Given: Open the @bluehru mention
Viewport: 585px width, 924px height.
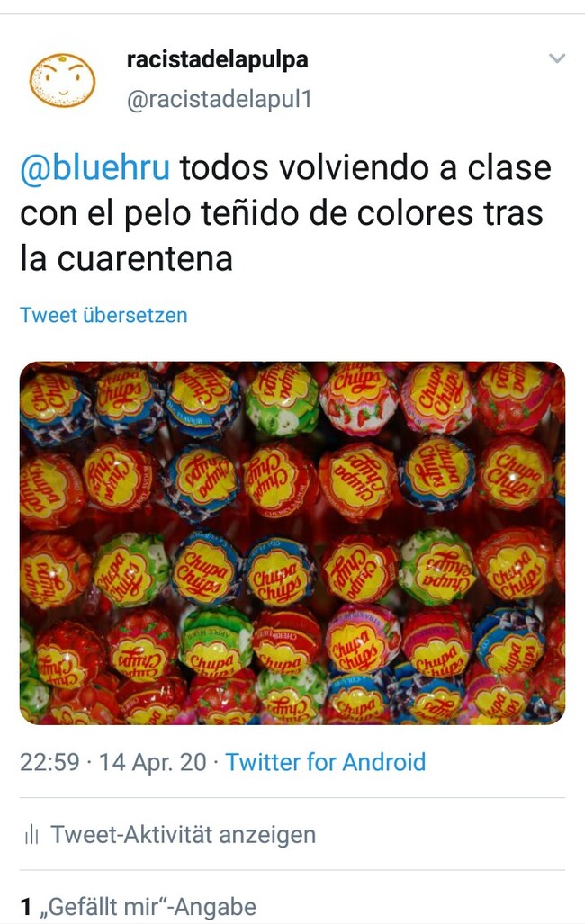Looking at the screenshot, I should point(94,167).
